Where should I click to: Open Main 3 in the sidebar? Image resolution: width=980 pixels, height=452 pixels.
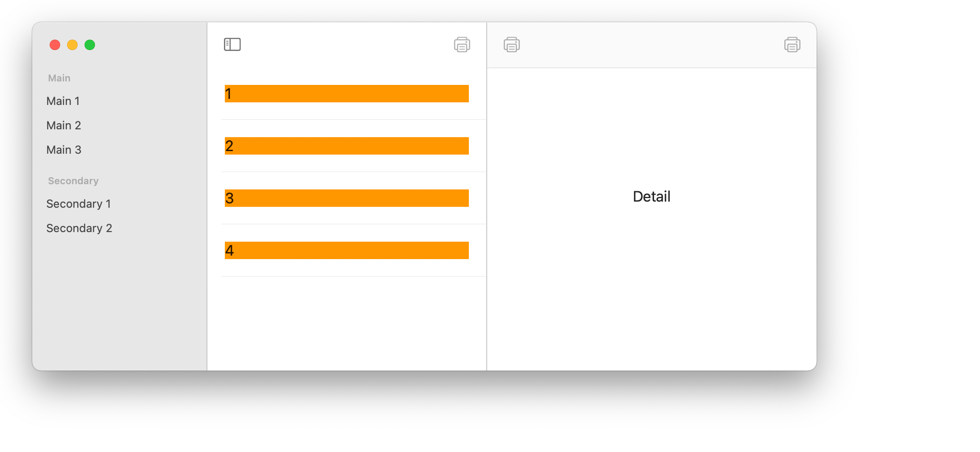[64, 150]
